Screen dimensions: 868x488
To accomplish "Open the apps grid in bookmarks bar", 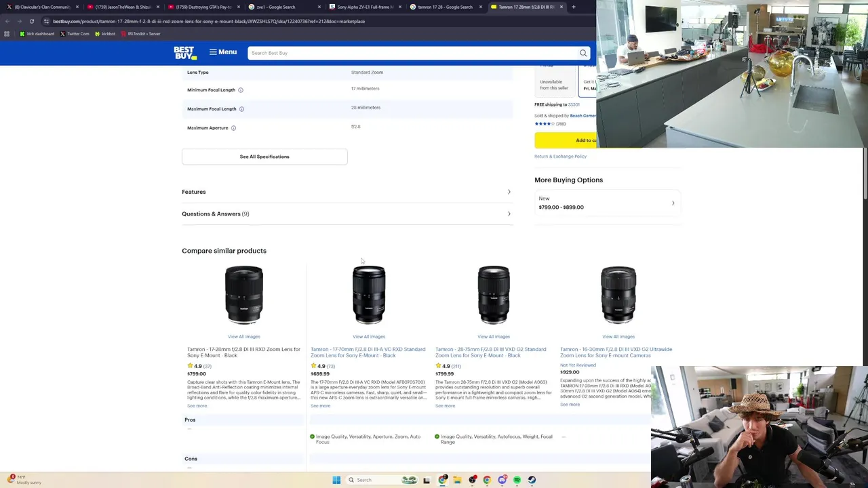I will pos(7,34).
